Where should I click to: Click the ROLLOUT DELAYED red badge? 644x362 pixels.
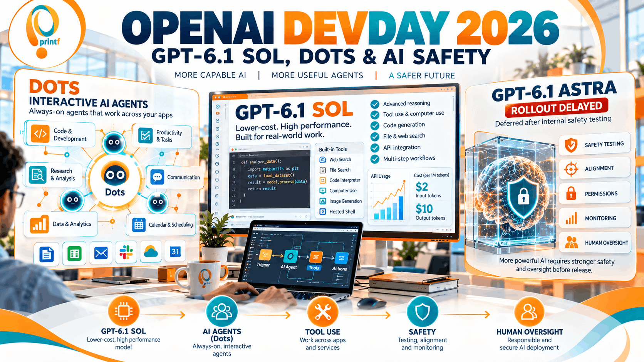[557, 108]
